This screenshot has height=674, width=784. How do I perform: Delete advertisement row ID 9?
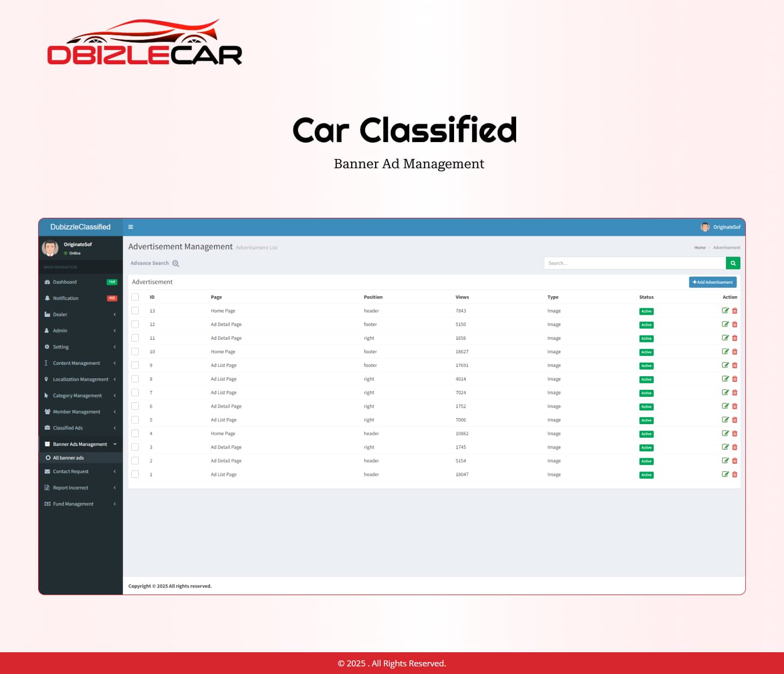pos(734,365)
